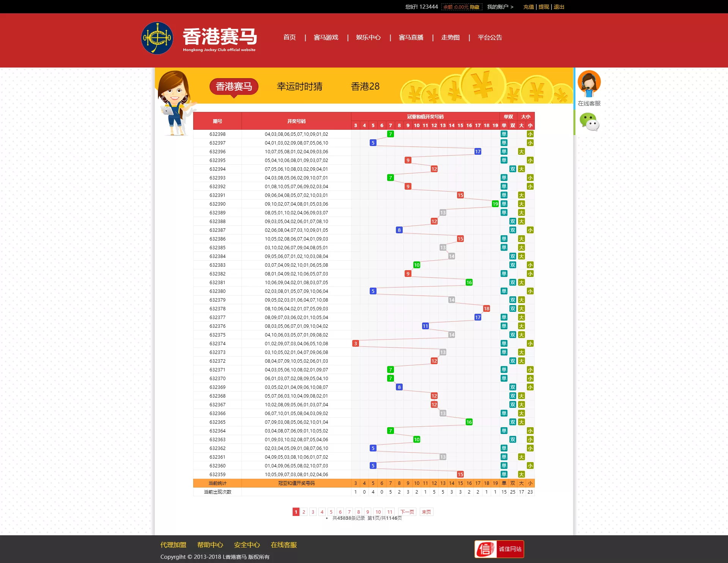The width and height of the screenshot is (728, 563).
Task: Switch to the 香港28 tab
Action: [x=364, y=86]
